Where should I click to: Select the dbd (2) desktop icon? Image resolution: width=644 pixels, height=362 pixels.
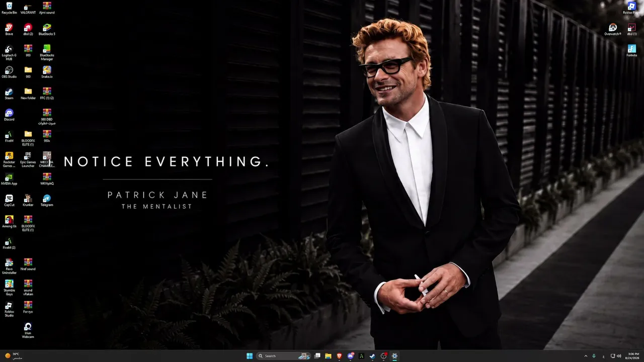[28, 30]
